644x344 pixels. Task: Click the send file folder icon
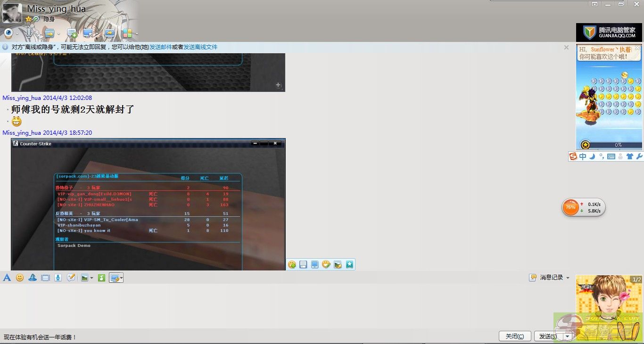coord(49,33)
